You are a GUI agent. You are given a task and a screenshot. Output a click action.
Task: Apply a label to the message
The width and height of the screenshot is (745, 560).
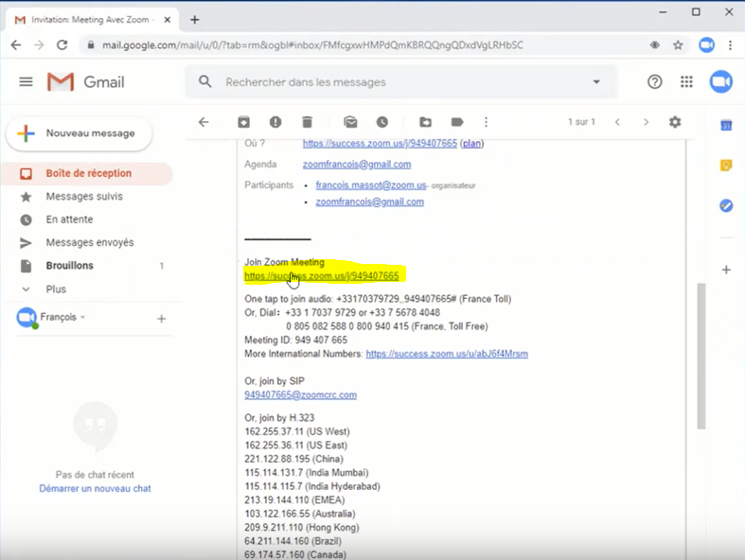coord(457,122)
